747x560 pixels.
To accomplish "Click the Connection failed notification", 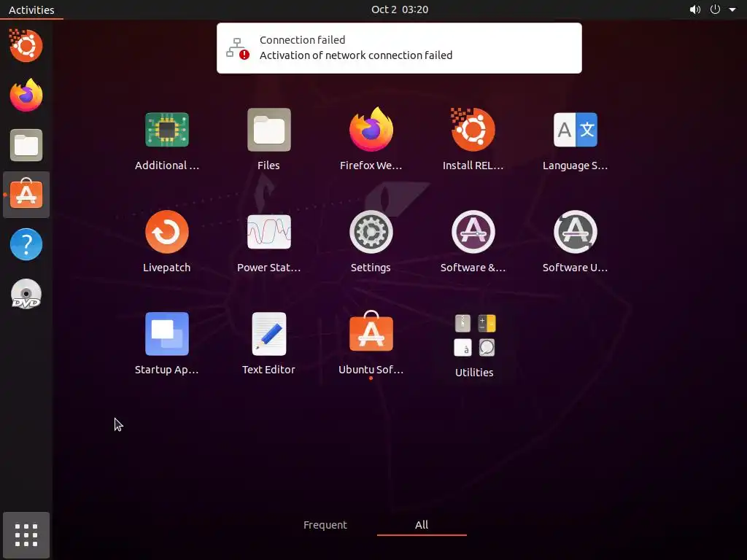I will 399,48.
